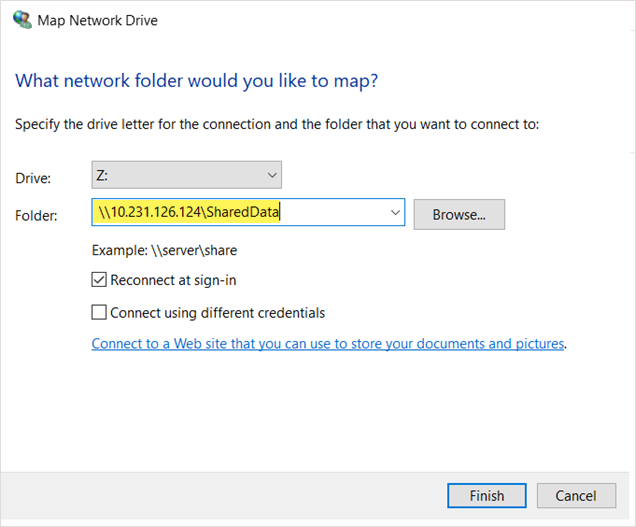Open the Browse... folder picker
Image resolution: width=636 pixels, height=527 pixels.
point(459,214)
